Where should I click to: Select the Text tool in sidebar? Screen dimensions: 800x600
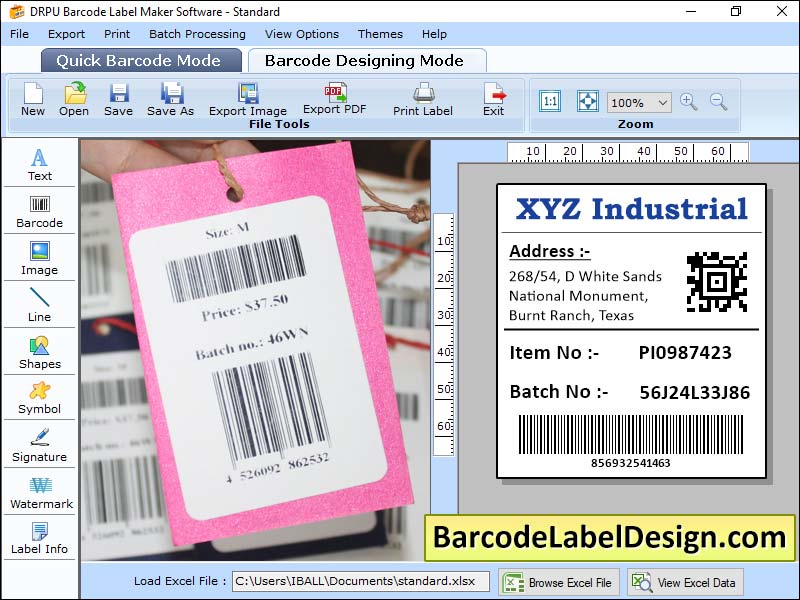tap(39, 165)
